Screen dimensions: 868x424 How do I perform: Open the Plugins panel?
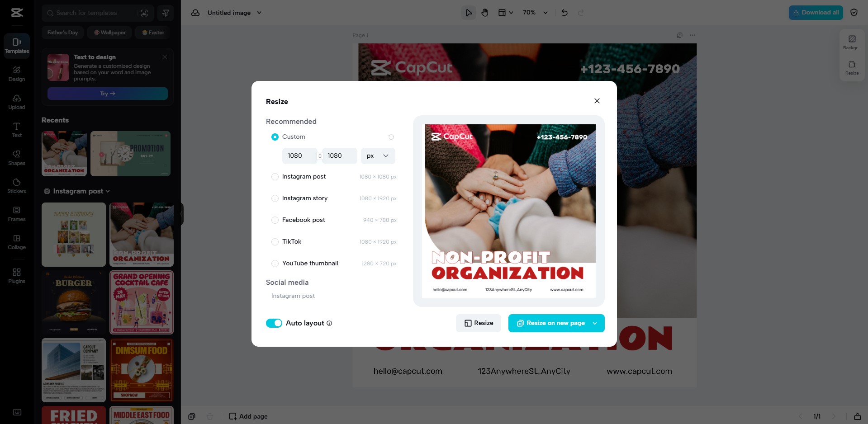pos(17,276)
